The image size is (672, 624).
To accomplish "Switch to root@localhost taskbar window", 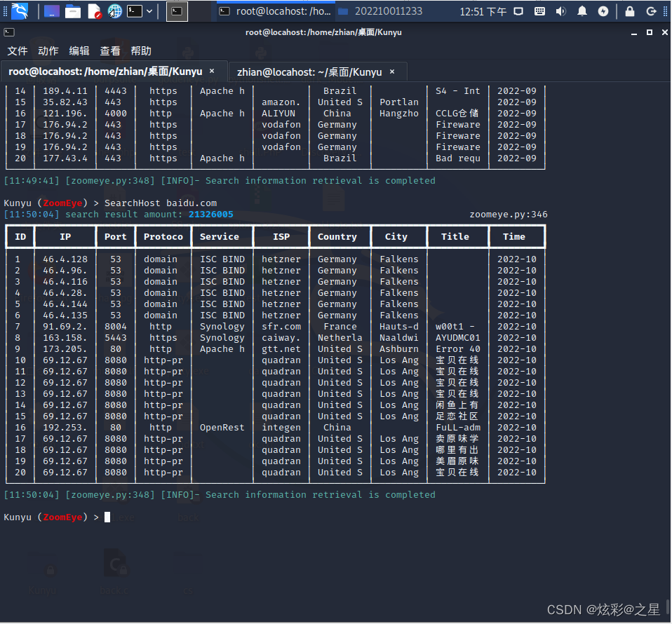I will point(274,11).
